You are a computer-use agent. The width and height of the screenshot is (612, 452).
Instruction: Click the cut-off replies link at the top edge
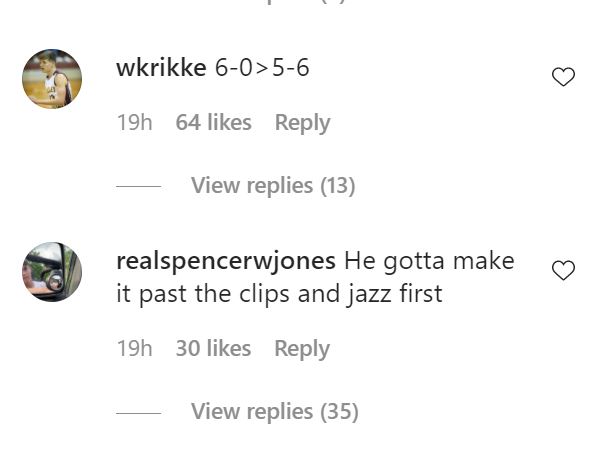click(x=304, y=2)
